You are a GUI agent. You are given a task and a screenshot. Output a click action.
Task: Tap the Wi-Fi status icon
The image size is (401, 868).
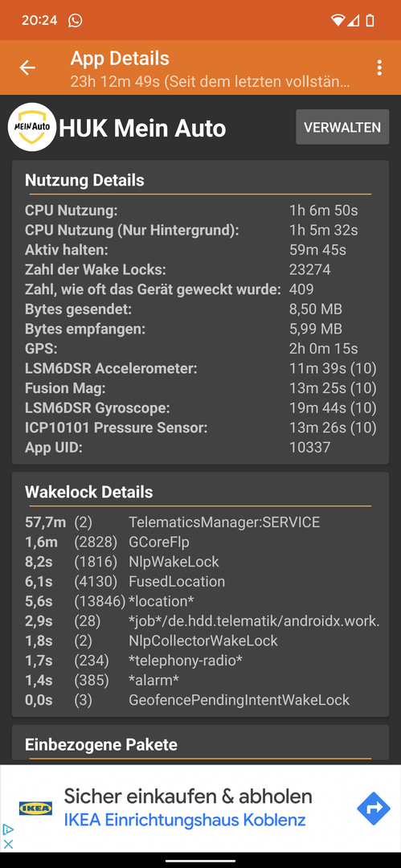coord(338,20)
